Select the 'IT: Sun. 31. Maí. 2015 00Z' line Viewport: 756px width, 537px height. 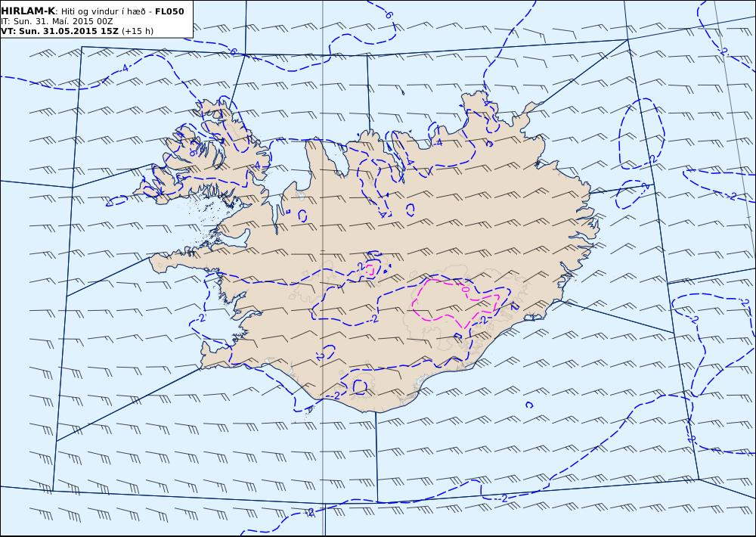[57, 21]
